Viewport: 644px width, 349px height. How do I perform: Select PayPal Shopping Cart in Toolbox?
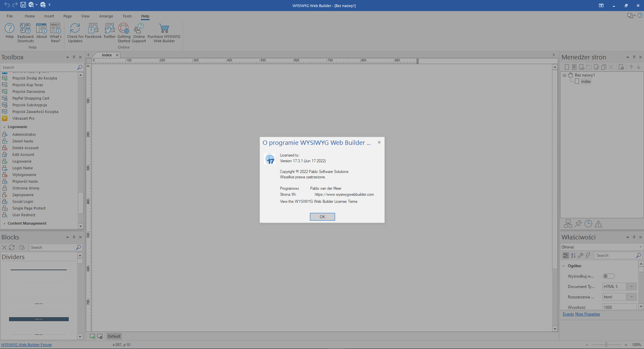point(31,98)
